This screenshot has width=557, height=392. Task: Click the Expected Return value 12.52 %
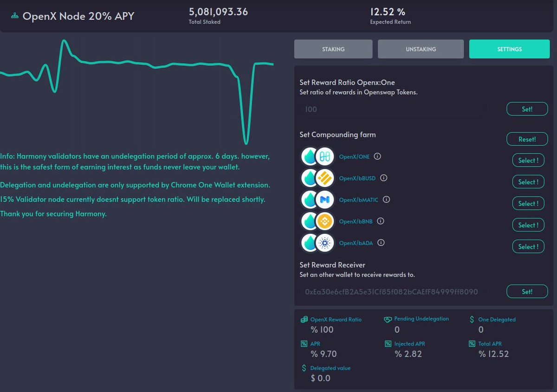coord(388,12)
